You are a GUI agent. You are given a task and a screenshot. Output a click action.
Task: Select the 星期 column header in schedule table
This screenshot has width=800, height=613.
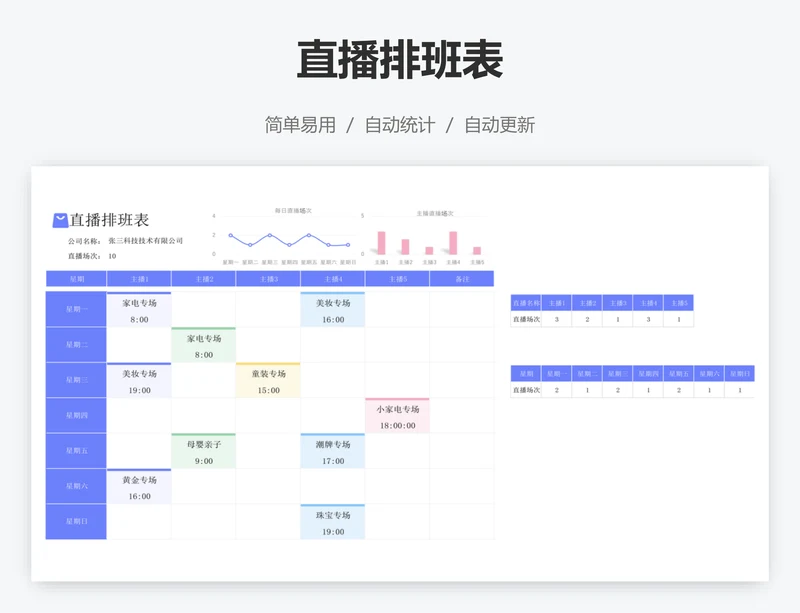pyautogui.click(x=77, y=279)
